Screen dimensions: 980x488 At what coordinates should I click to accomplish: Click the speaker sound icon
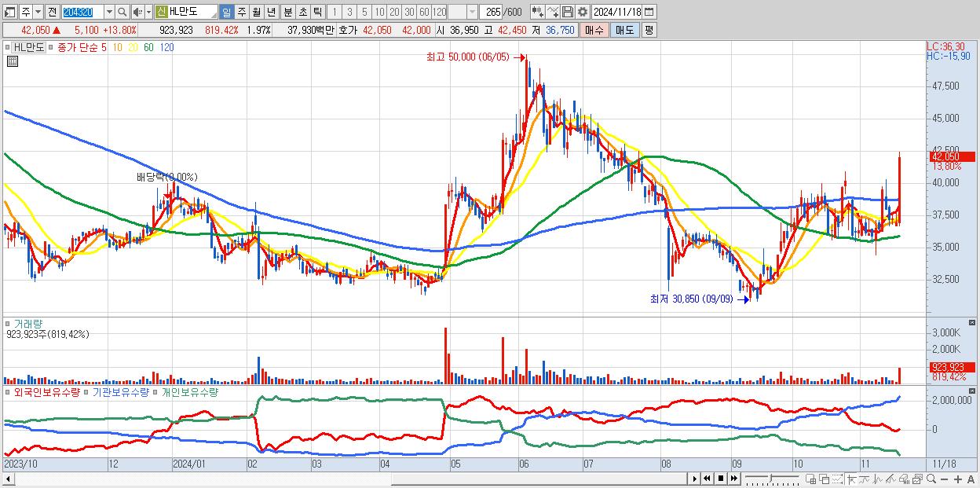coord(137,12)
